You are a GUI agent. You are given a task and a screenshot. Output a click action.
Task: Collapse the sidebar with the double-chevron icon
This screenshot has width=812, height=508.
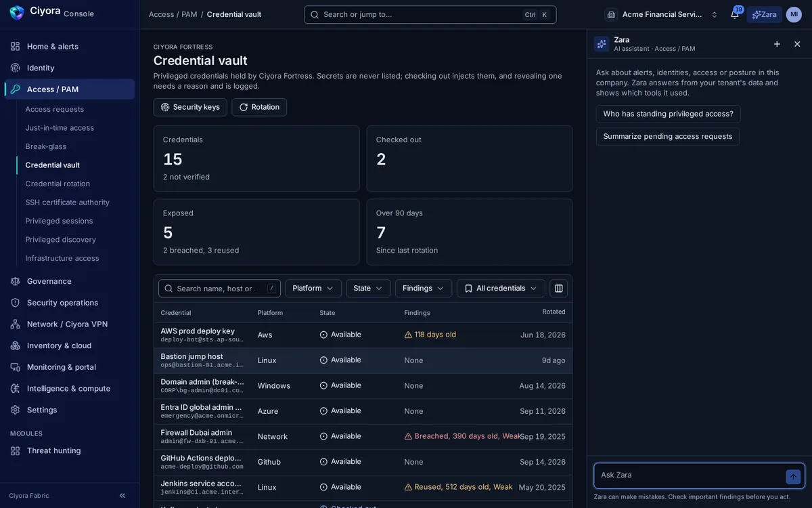point(122,496)
